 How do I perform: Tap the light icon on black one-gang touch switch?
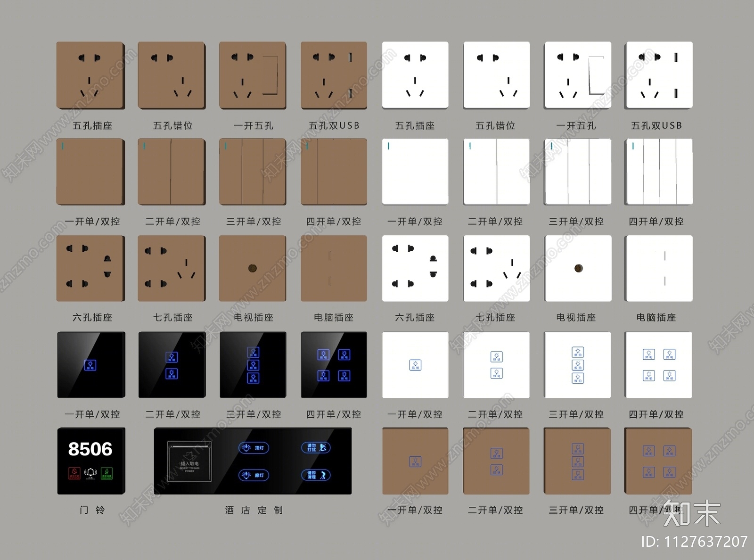click(90, 365)
